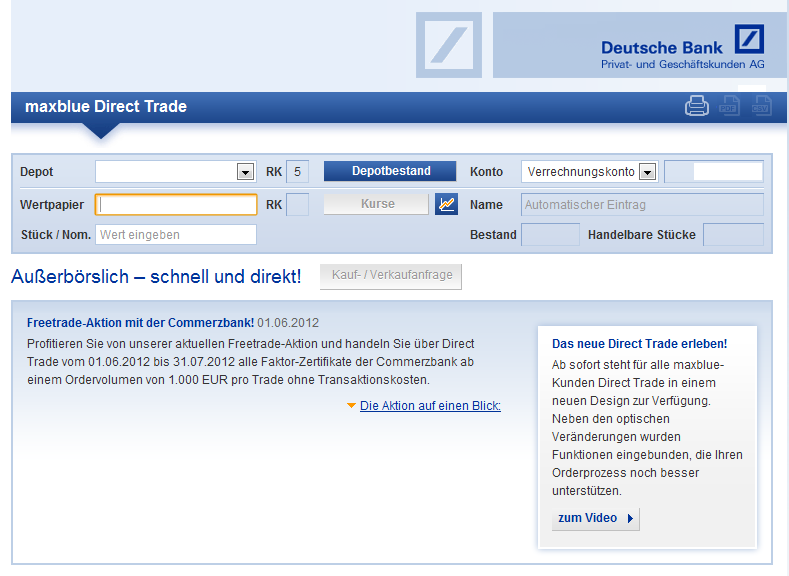
Task: Click the CSV export icon
Action: click(x=760, y=106)
